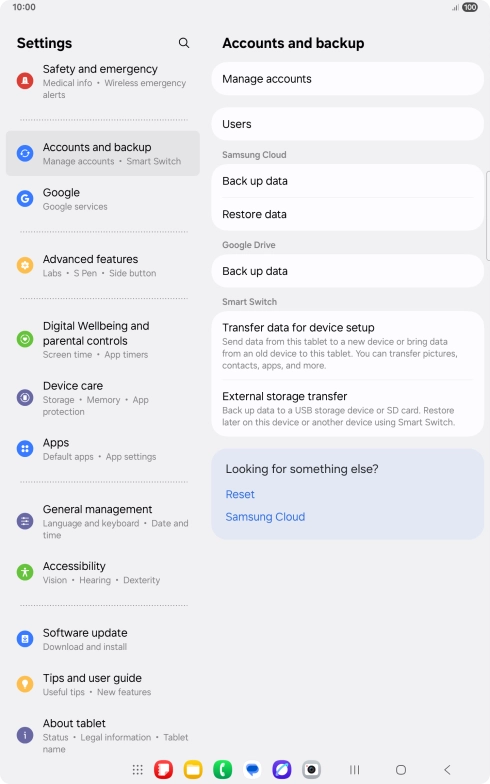Tap the Settings search magnifier icon
Viewport: 490px width, 784px height.
tap(184, 43)
